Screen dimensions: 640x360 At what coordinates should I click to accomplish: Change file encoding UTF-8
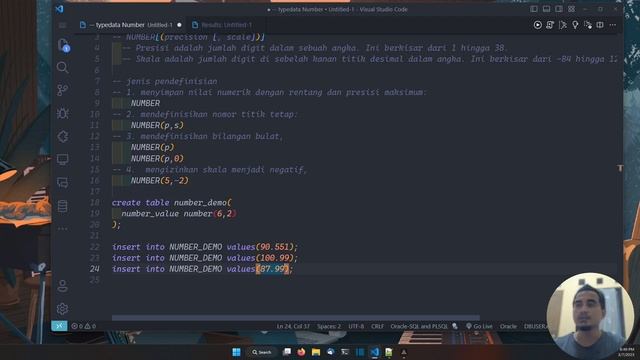(x=356, y=326)
